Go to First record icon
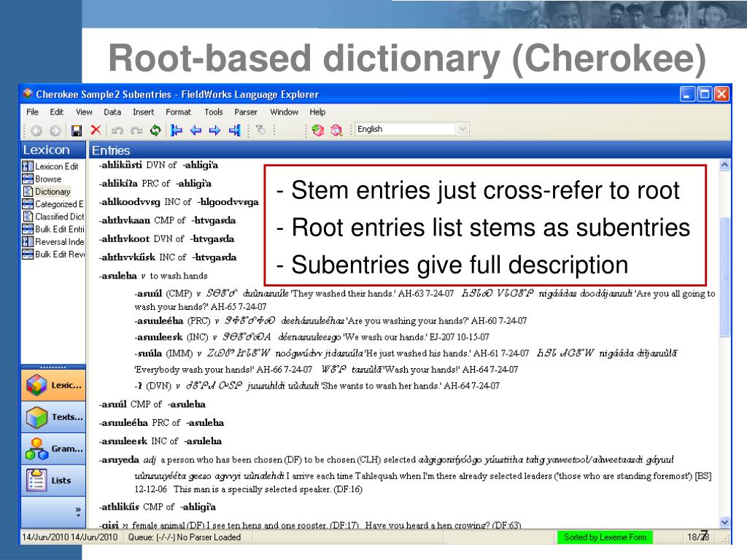This screenshot has width=747, height=560. 177,130
